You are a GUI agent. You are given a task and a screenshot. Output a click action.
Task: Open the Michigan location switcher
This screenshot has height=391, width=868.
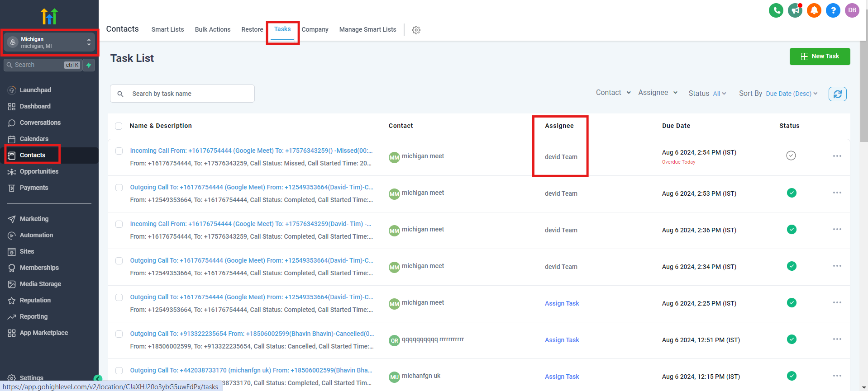pos(50,42)
